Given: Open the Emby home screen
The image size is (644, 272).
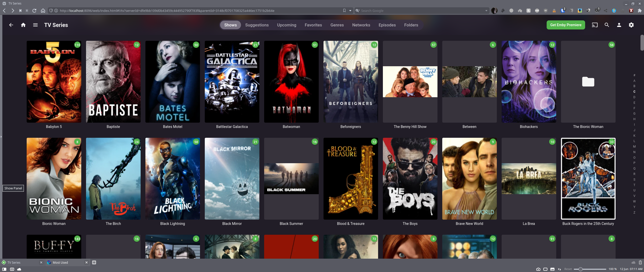Looking at the screenshot, I should 23,25.
